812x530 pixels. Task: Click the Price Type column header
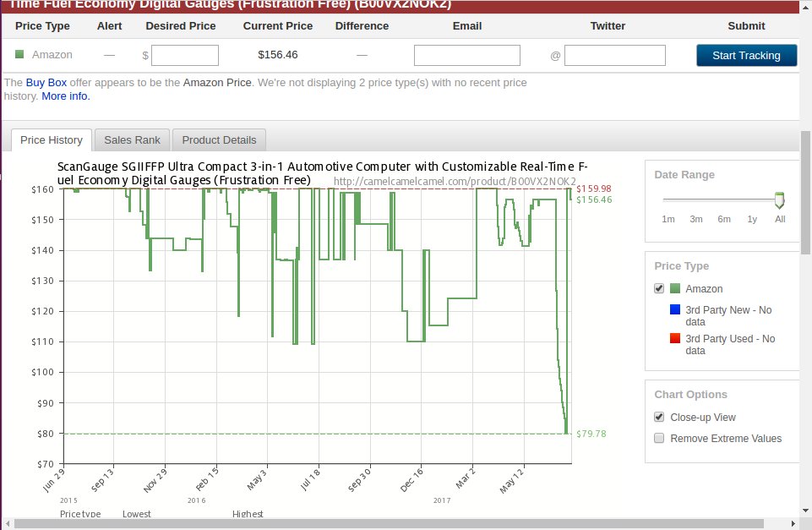click(x=42, y=26)
